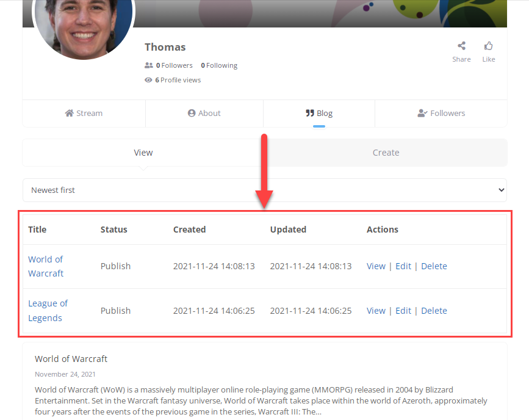The height and width of the screenshot is (420, 529).
Task: Click the Thomas profile name
Action: click(165, 47)
